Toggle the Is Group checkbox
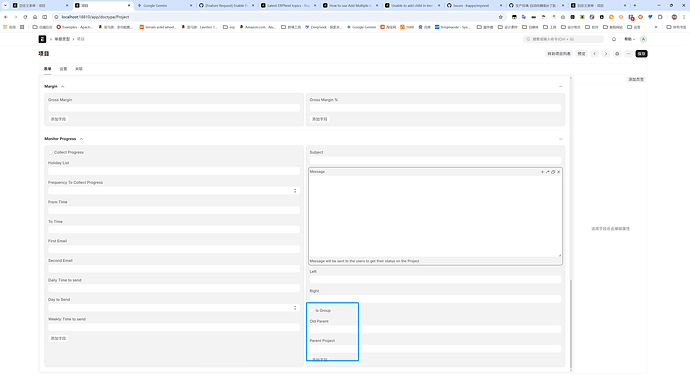The width and height of the screenshot is (690, 375). click(312, 311)
